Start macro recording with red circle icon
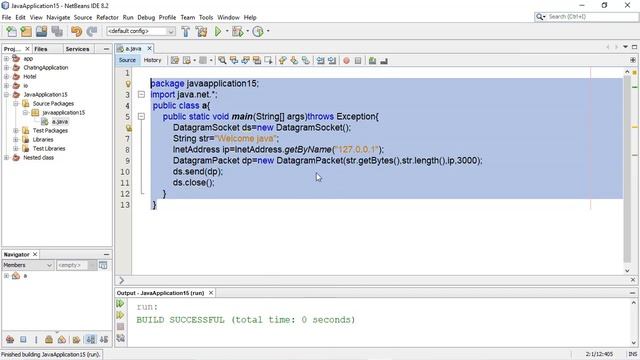 tap(346, 61)
